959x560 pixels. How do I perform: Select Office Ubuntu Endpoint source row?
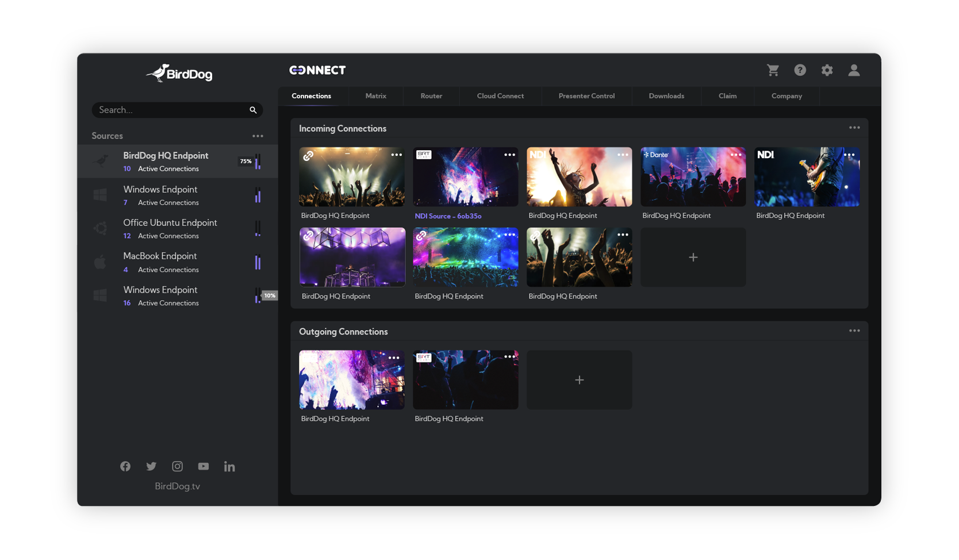point(178,228)
